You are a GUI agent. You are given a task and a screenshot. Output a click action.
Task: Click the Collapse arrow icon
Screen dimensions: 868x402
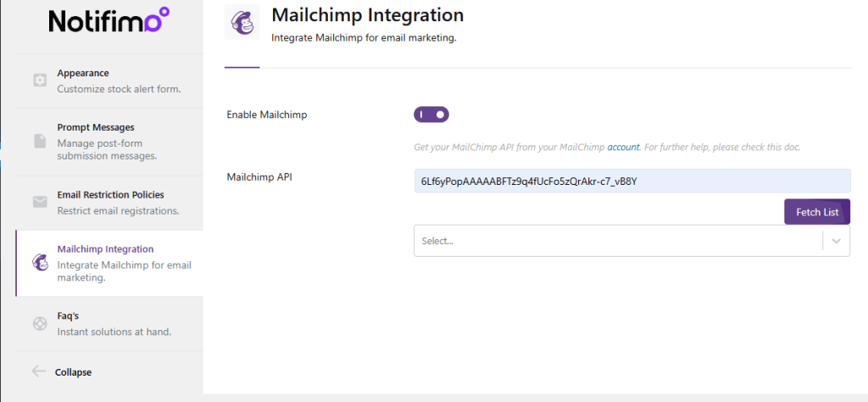[39, 371]
